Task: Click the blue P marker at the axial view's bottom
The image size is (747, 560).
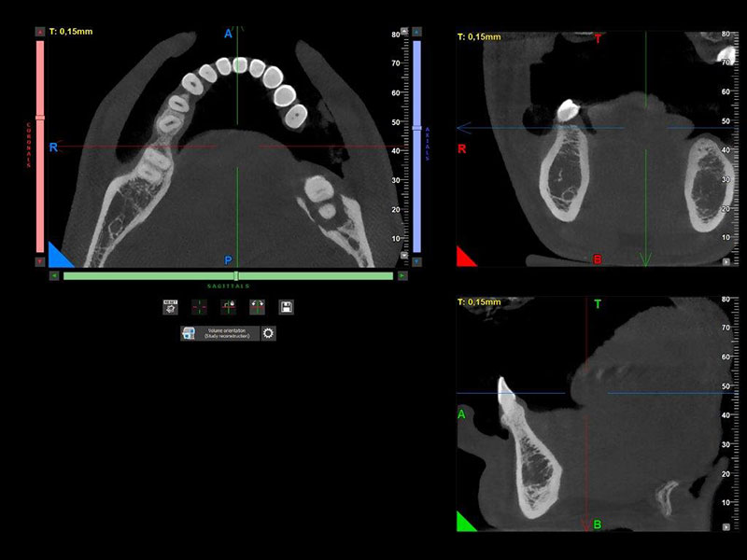Action: pos(228,260)
